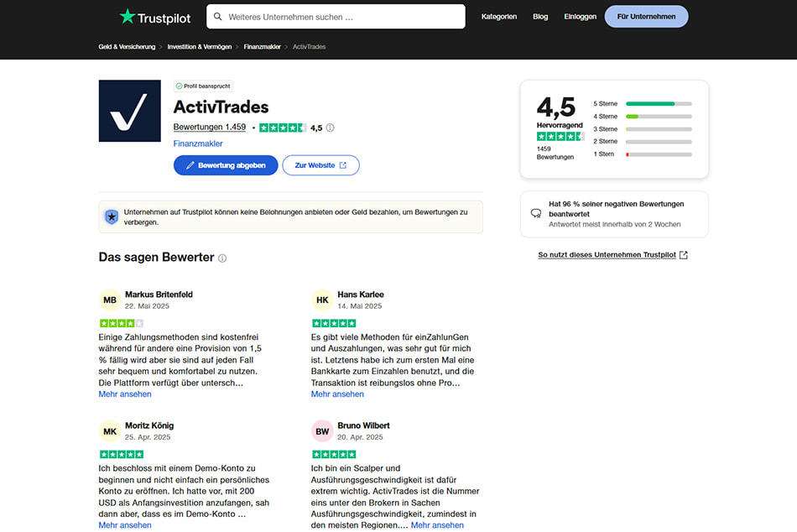Image resolution: width=797 pixels, height=532 pixels.
Task: Open the Blog menu item
Action: pos(540,17)
